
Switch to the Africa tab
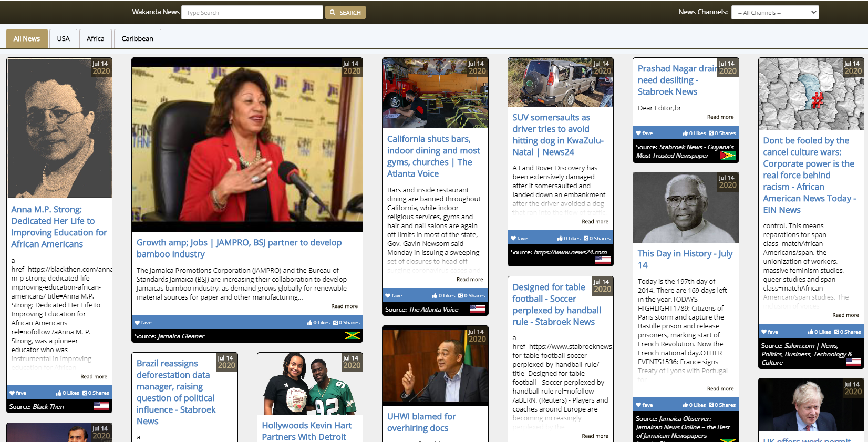click(x=95, y=39)
